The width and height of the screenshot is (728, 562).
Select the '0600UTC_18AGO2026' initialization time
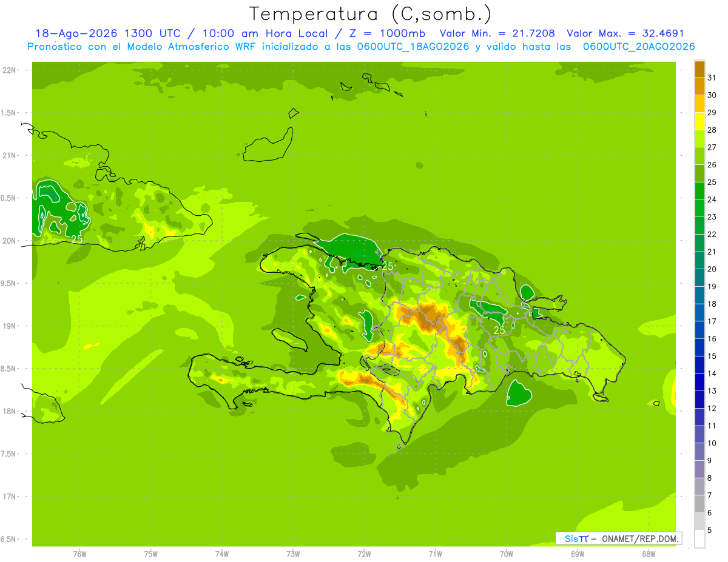[414, 46]
